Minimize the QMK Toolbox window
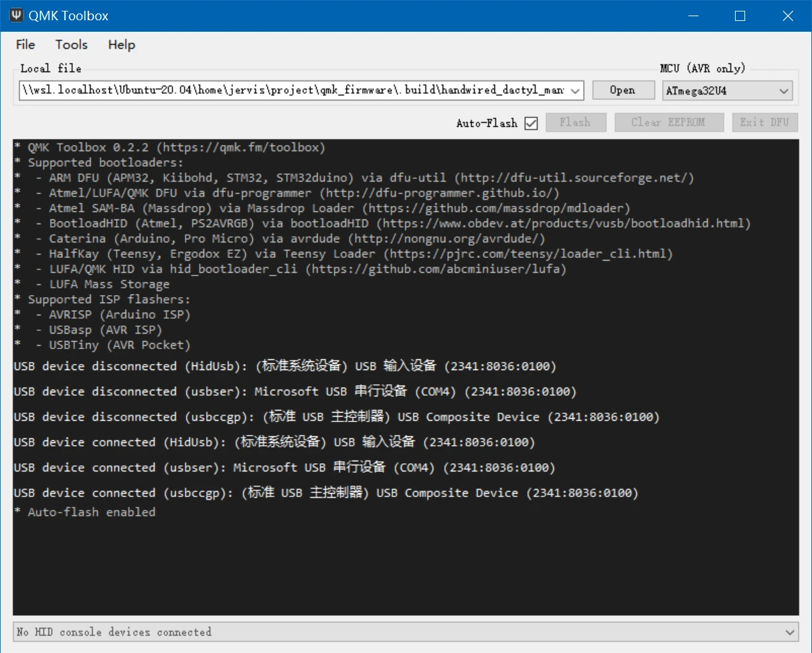The width and height of the screenshot is (812, 653). coord(693,16)
